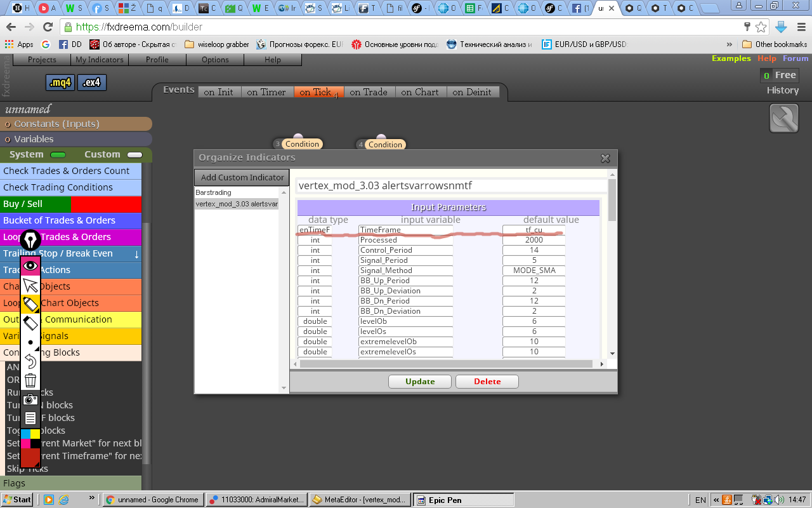Expand Trailing Stop / Break Even arrow
The width and height of the screenshot is (812, 508).
point(136,254)
